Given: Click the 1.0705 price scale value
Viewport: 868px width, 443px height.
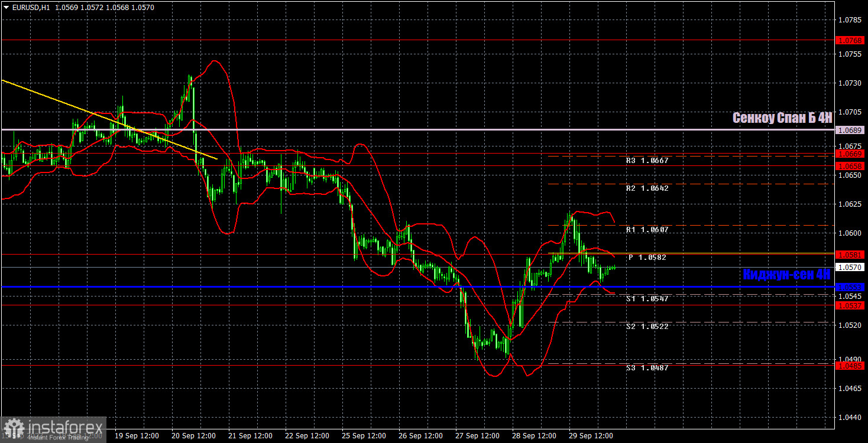Looking at the screenshot, I should (850, 112).
